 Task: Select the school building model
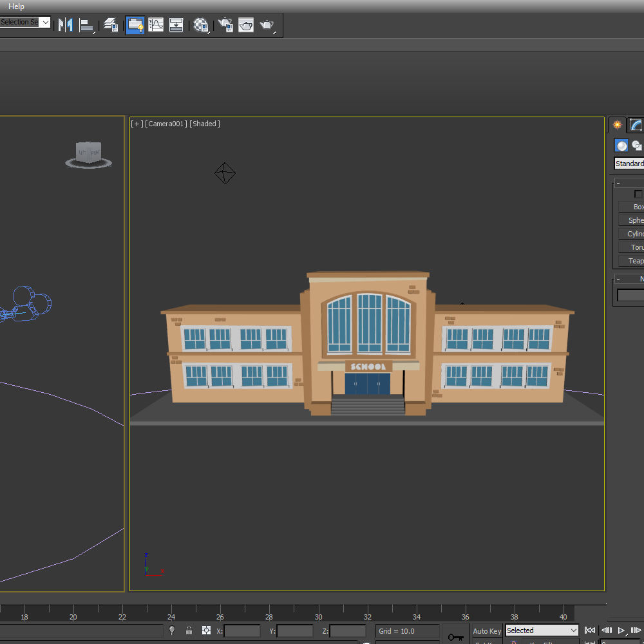pos(367,344)
